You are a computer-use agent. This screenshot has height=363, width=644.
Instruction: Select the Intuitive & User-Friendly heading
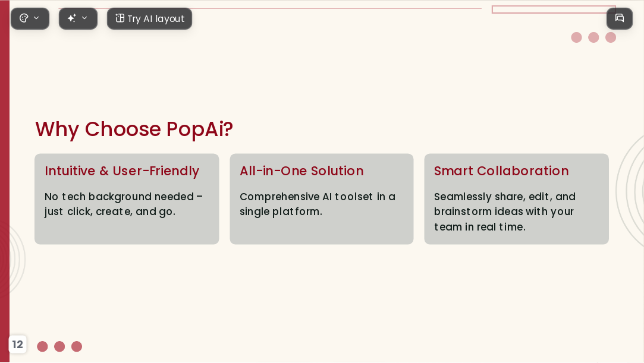coord(122,171)
